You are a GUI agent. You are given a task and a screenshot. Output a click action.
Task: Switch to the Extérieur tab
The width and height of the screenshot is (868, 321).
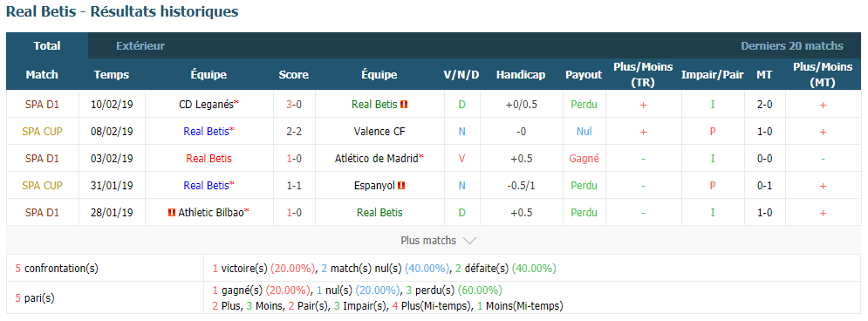point(140,46)
